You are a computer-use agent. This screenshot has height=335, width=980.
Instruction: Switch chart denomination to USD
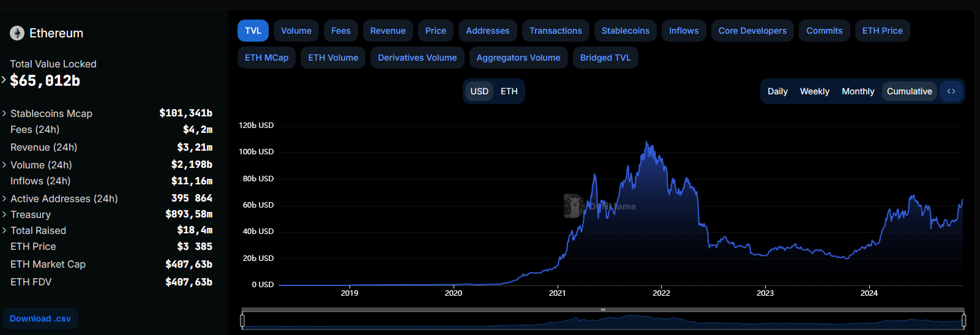coord(479,91)
